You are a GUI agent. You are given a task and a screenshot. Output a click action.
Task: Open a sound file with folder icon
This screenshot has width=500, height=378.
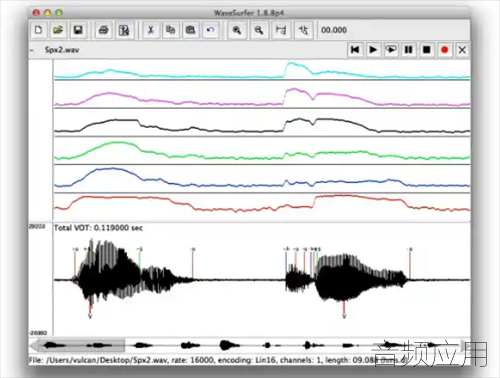click(58, 30)
